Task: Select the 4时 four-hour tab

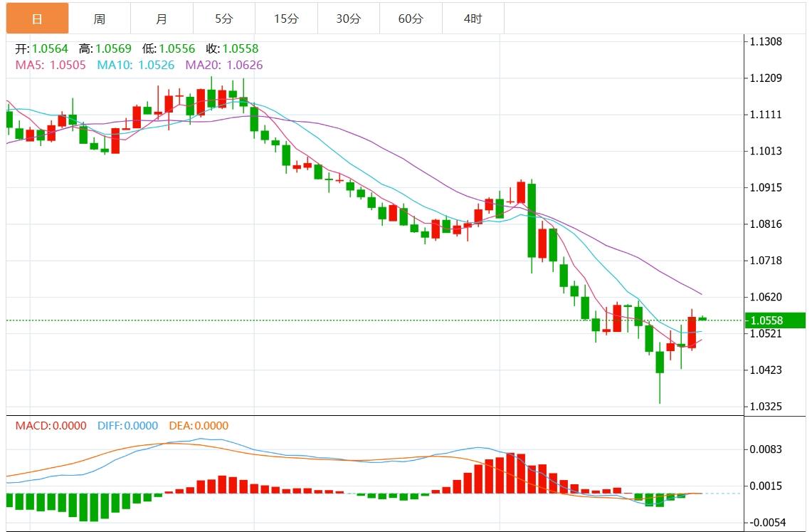Action: pyautogui.click(x=473, y=19)
